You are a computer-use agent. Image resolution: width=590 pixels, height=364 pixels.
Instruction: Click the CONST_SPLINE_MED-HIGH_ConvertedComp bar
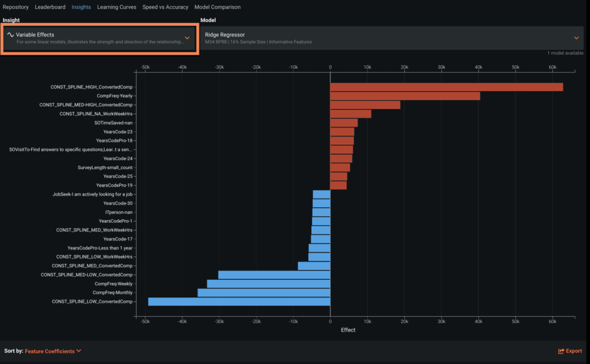(365, 105)
